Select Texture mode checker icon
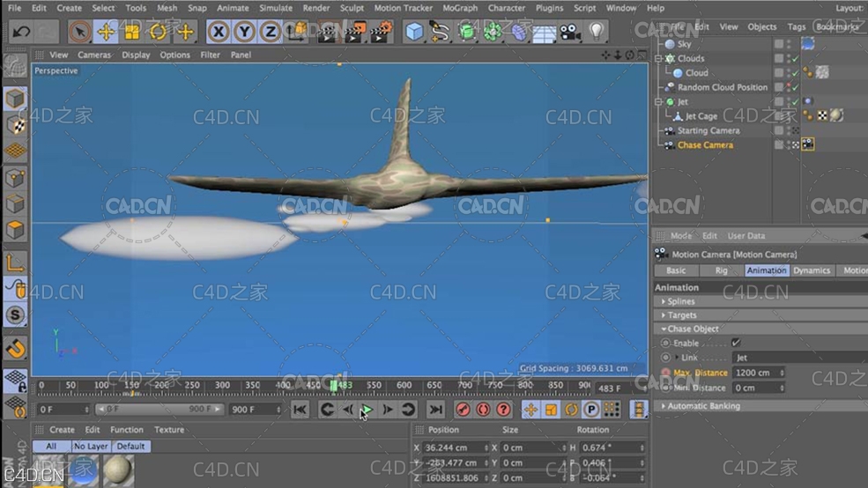This screenshot has height=488, width=868. click(16, 126)
